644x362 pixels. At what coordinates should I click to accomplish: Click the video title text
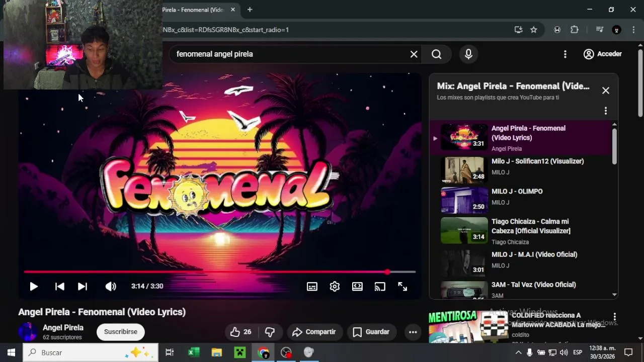102,312
